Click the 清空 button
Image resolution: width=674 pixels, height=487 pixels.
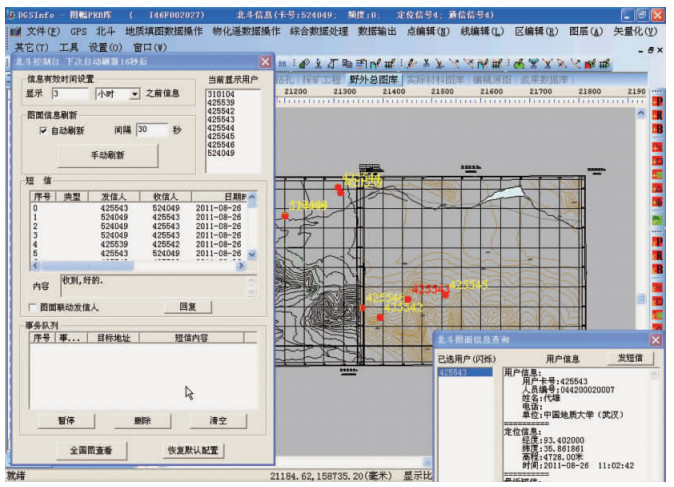(218, 420)
